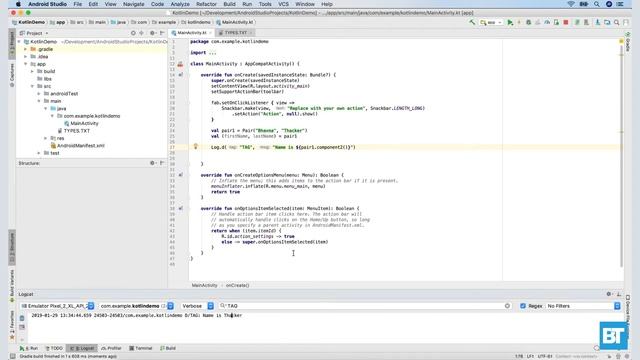
Task: Open the Build tool window tab at bottom
Action: pos(168,348)
